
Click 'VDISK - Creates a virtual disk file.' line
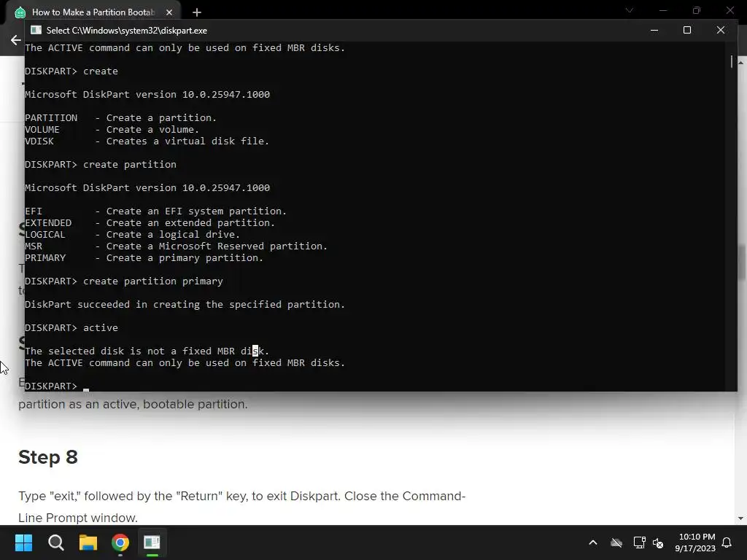click(147, 141)
